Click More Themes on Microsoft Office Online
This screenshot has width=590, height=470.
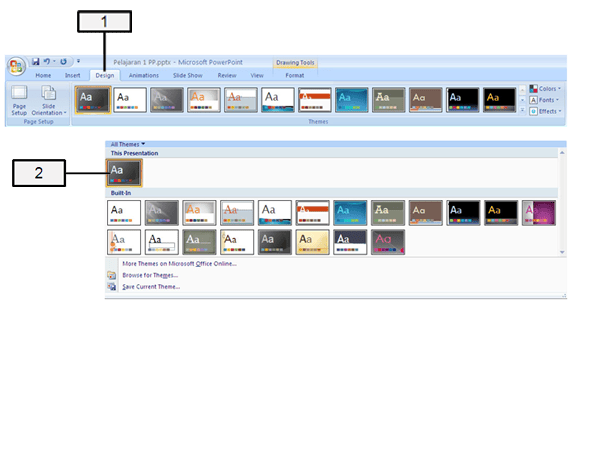tap(179, 264)
